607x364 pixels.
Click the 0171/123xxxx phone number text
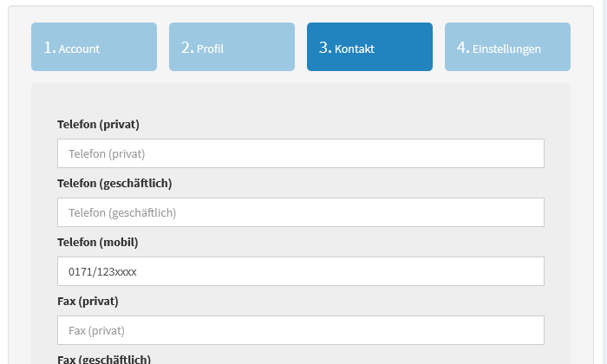click(102, 271)
